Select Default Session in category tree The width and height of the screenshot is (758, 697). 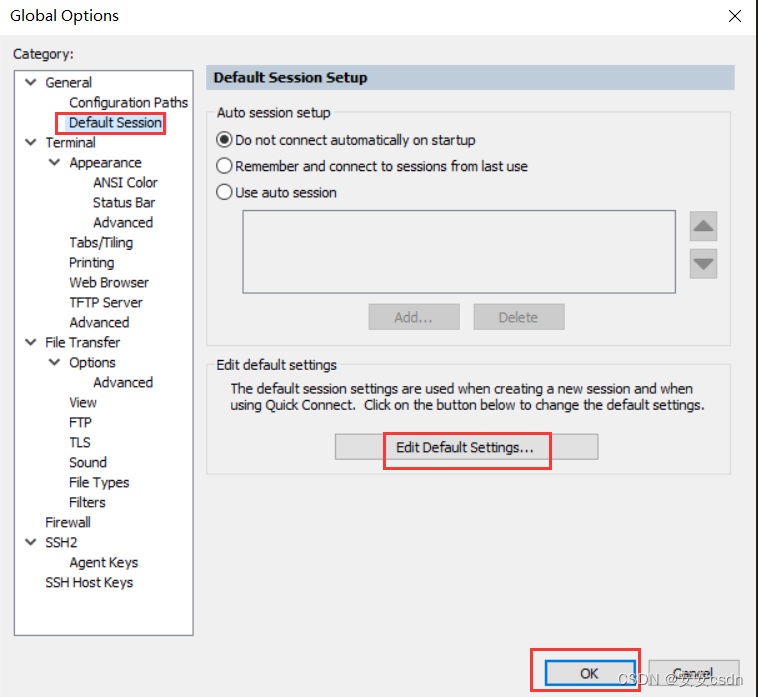click(x=115, y=123)
